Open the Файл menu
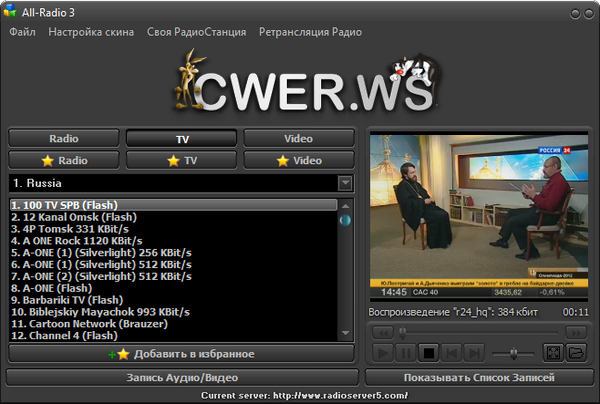This screenshot has width=600, height=404. pyautogui.click(x=22, y=32)
